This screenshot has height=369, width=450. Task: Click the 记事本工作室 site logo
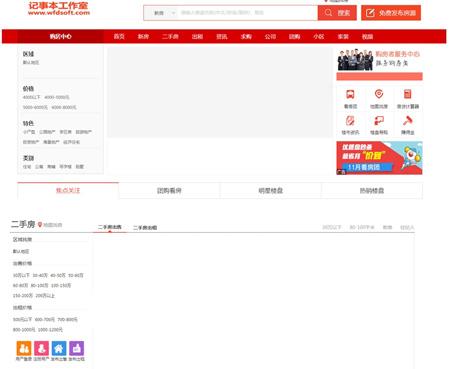pyautogui.click(x=59, y=8)
